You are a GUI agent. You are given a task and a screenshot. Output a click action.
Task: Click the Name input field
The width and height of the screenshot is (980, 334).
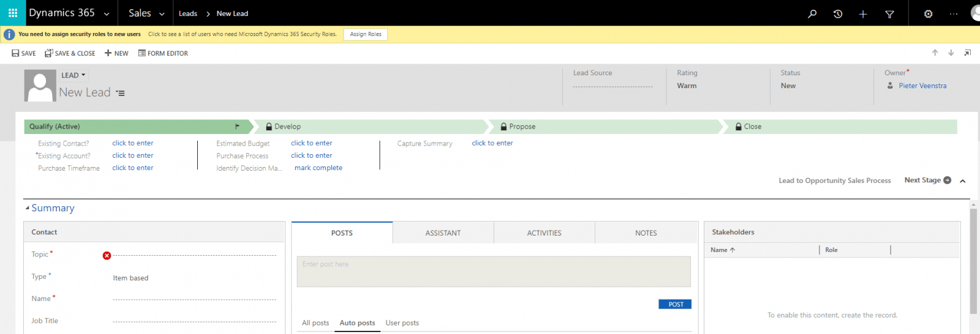tap(195, 299)
